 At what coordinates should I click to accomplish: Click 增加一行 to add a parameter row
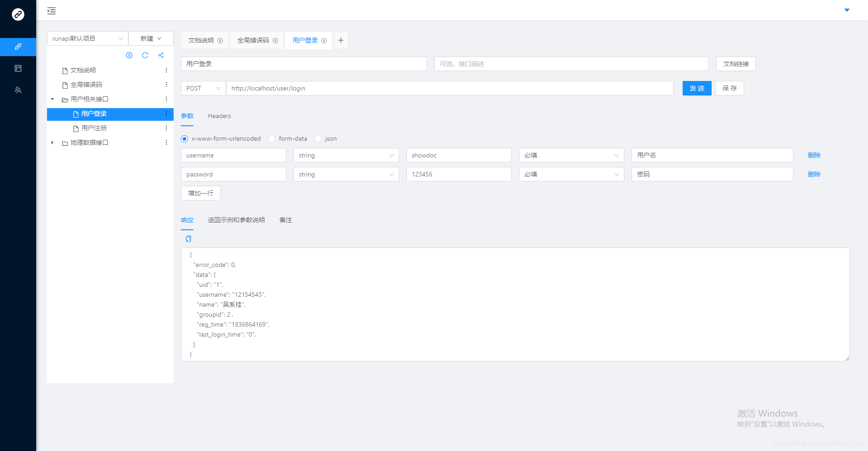(200, 193)
